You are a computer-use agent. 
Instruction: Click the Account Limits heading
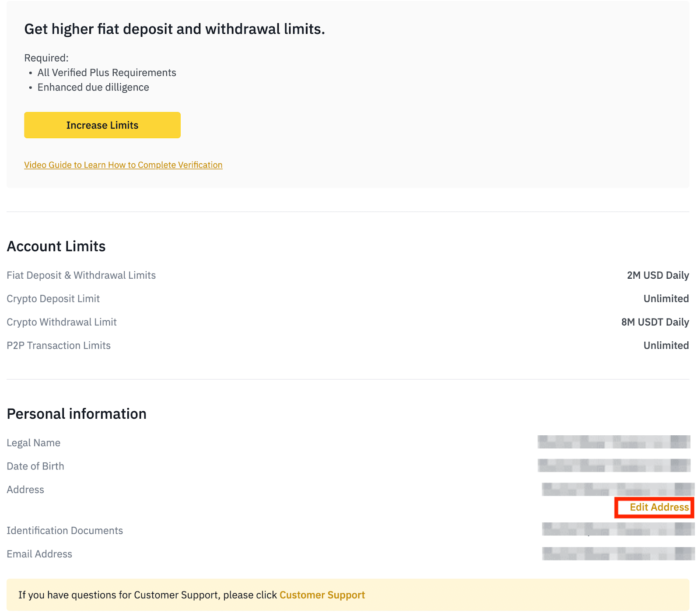(x=56, y=246)
